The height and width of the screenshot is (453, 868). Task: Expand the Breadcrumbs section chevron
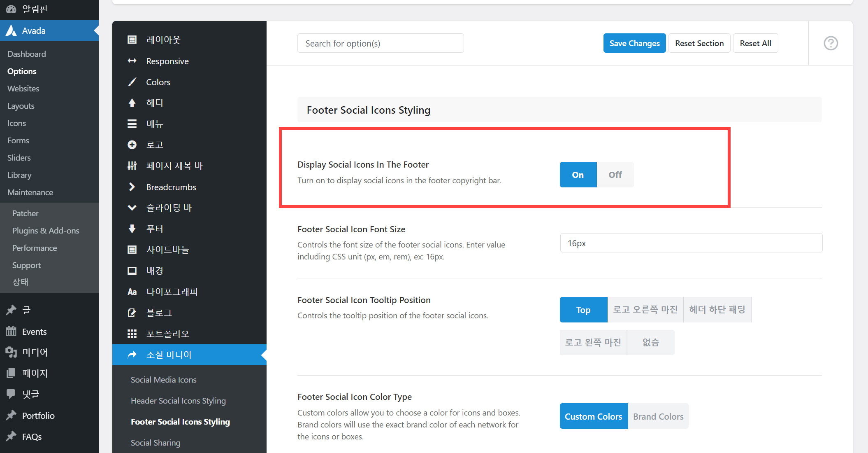[132, 187]
